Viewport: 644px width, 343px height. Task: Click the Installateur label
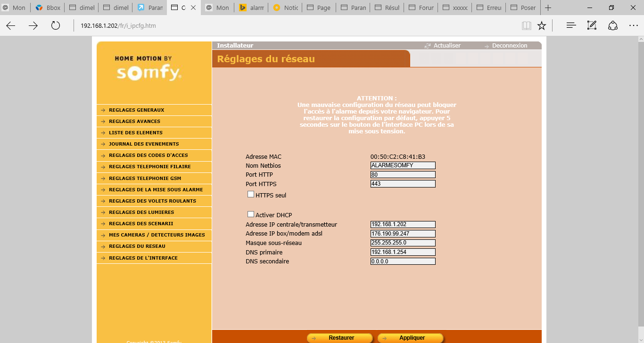click(235, 46)
